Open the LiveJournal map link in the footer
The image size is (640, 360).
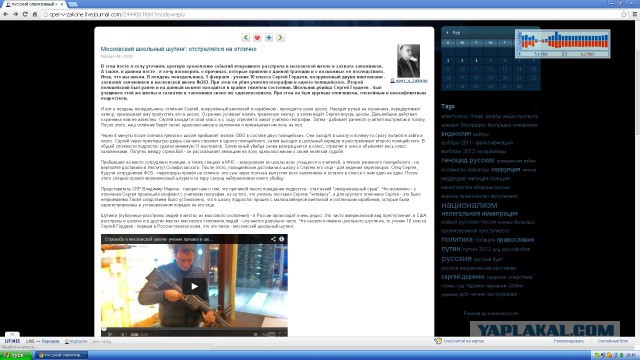click(464, 341)
